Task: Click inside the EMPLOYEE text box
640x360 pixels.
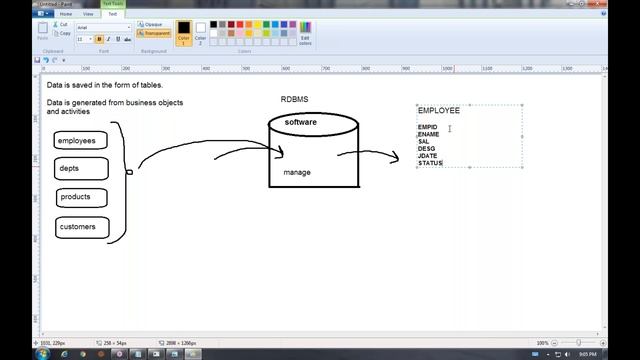Action: click(x=469, y=136)
